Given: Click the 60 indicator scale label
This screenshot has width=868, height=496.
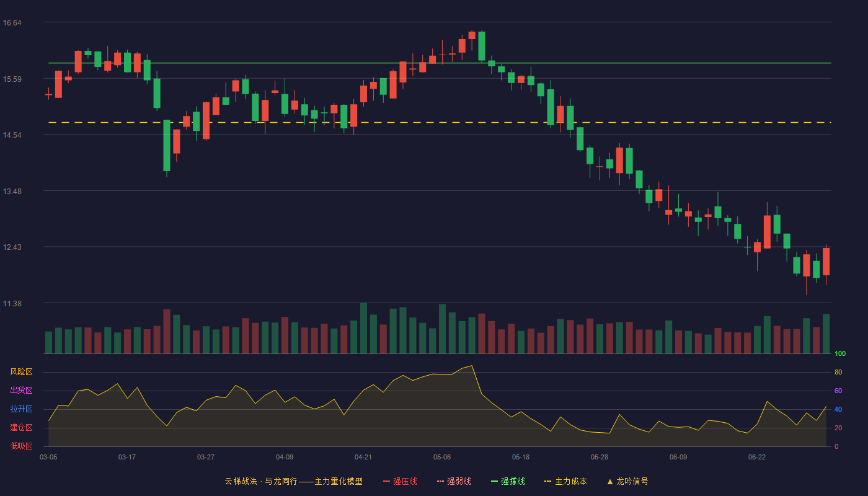Looking at the screenshot, I should (838, 391).
